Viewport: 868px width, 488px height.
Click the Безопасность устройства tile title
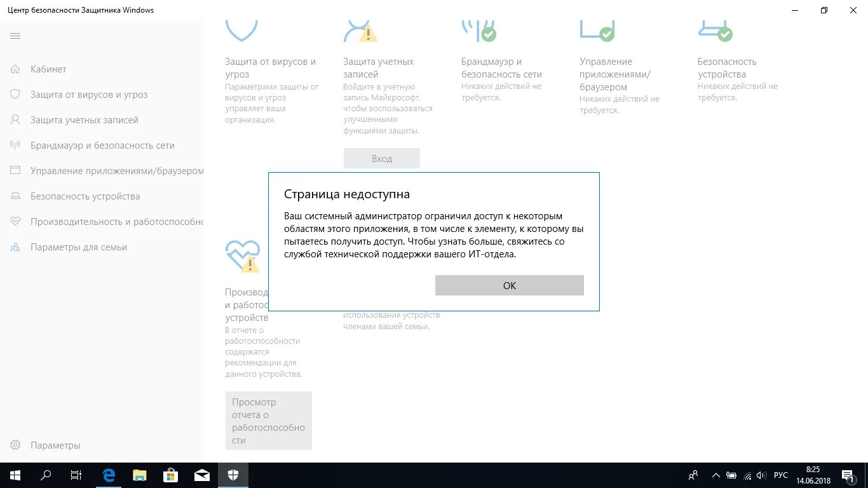click(x=727, y=68)
